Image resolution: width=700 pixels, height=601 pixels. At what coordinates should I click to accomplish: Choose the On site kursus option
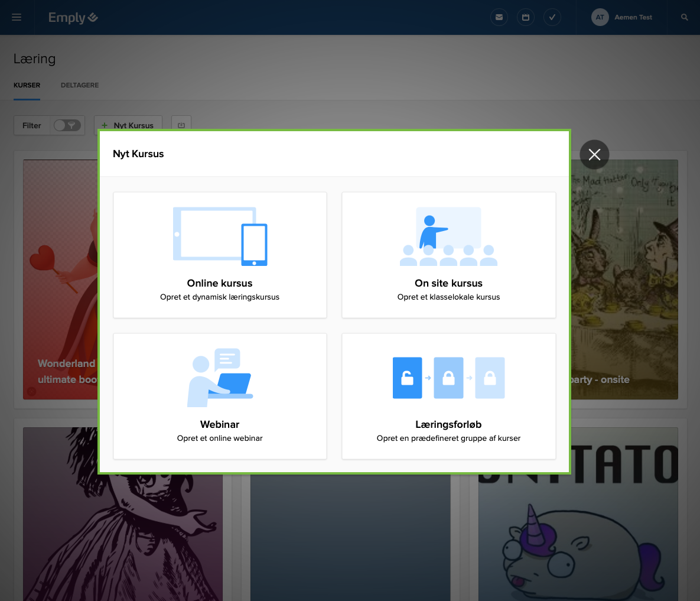click(448, 255)
